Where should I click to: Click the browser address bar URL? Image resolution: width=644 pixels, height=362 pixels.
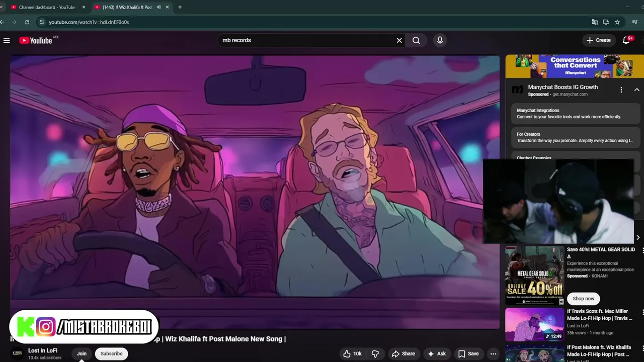89,22
